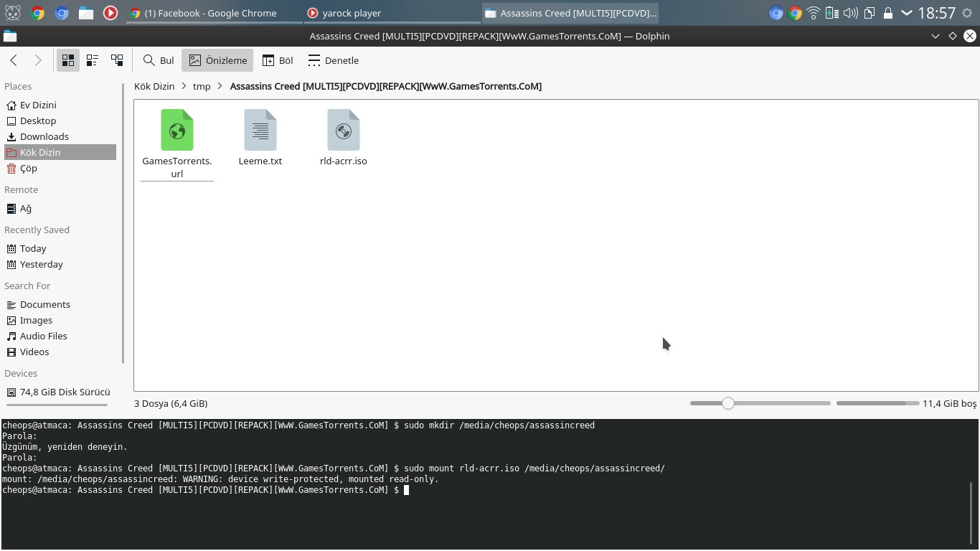Open the Denetle control menu

(333, 60)
